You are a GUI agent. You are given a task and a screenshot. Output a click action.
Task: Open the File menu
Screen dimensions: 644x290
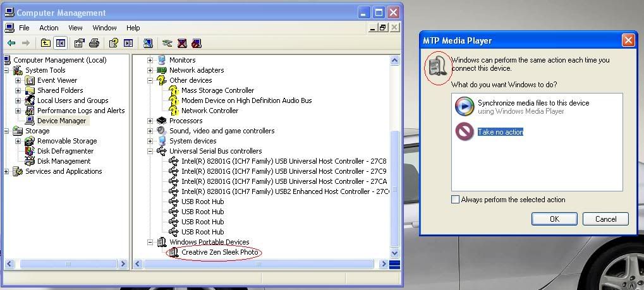24,28
